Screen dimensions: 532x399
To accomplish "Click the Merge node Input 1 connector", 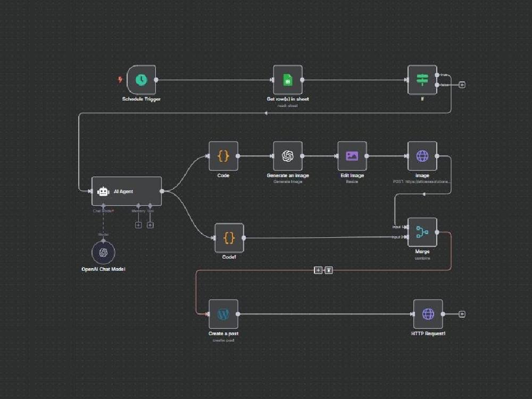I will (x=406, y=227).
